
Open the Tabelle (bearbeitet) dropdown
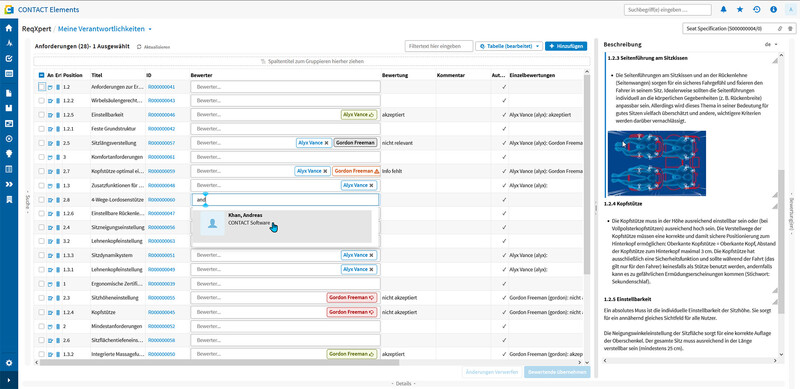(508, 46)
